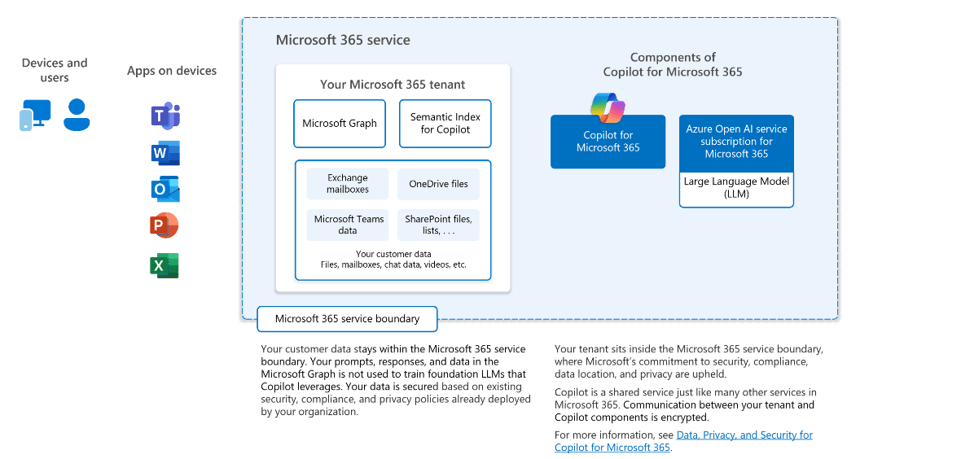
Task: Select the SharePoint files, lists tile
Action: [438, 225]
